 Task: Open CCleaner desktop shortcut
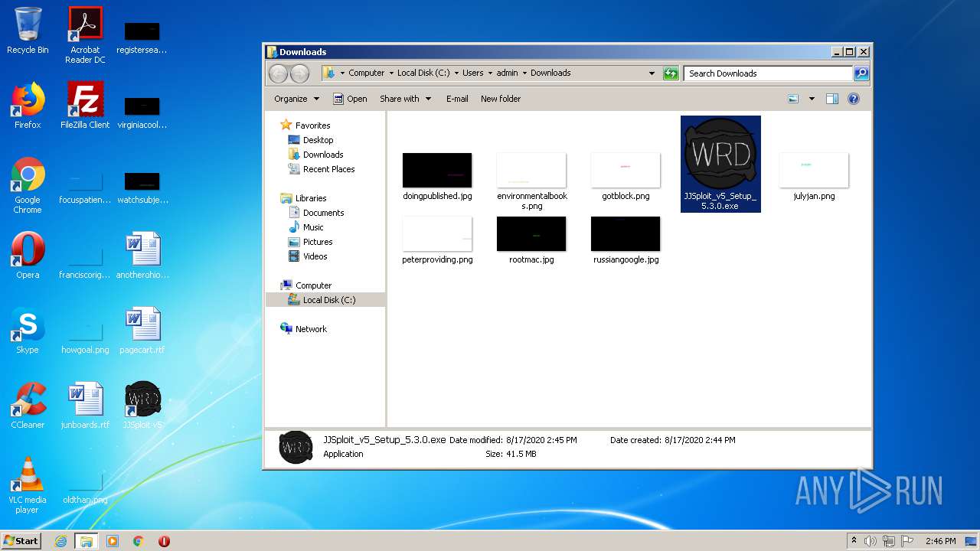coord(28,406)
